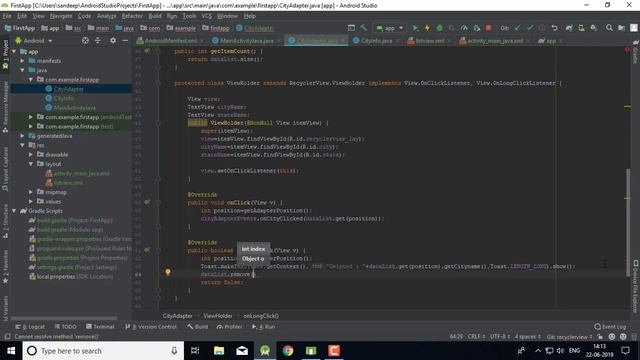Attach debugger to Android process icon
This screenshot has height=360, width=640.
476,28
